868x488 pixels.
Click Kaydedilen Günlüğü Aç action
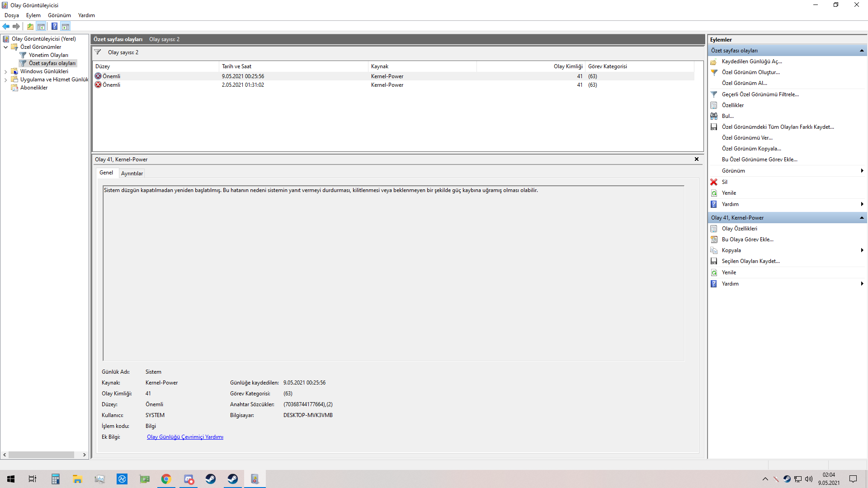[751, 61]
